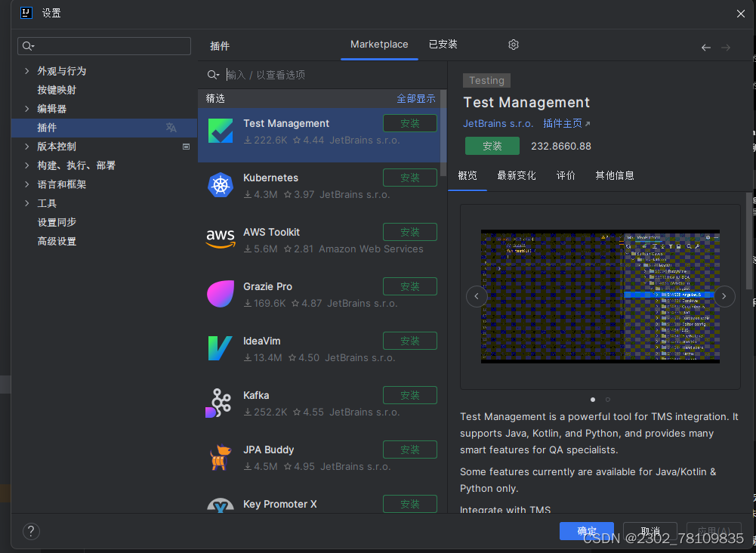This screenshot has width=756, height=553.
Task: Expand 编辑器 settings group
Action: pos(27,109)
